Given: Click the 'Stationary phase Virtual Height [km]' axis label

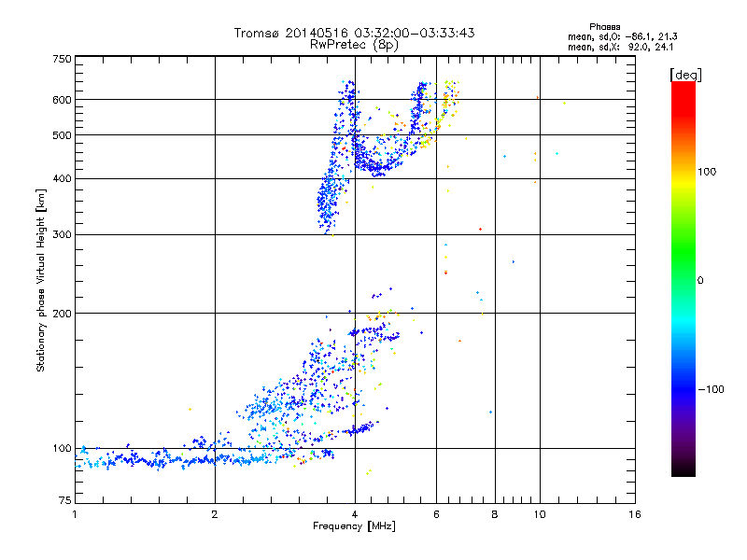Looking at the screenshot, I should coord(40,280).
